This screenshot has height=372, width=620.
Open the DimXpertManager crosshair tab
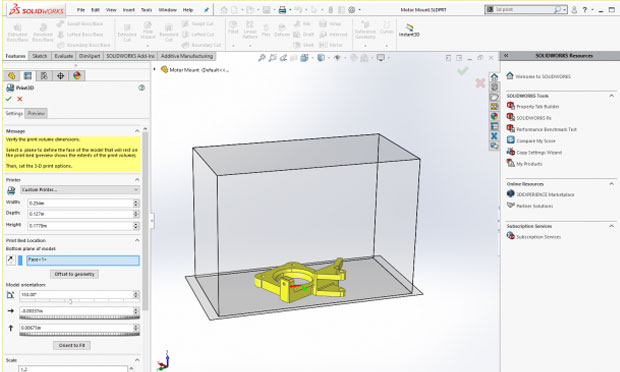pos(60,76)
